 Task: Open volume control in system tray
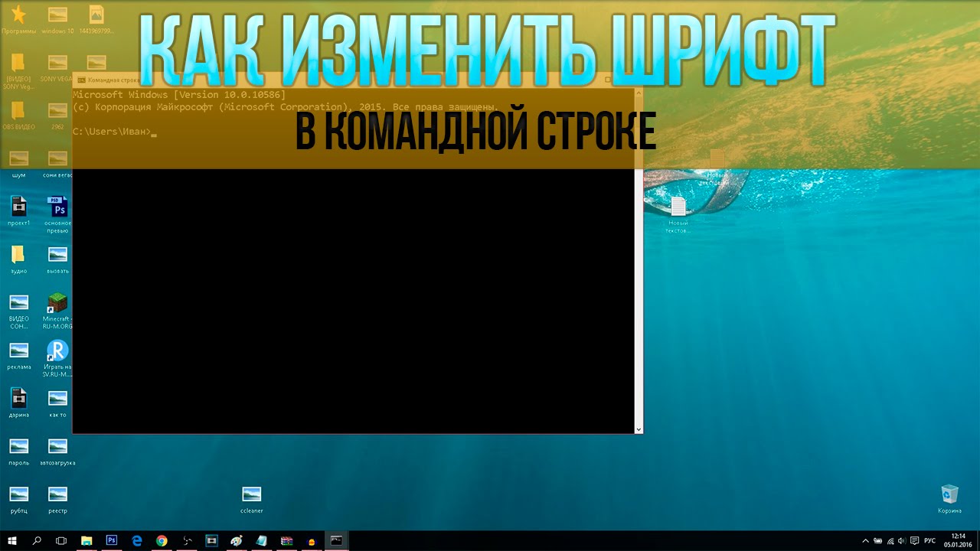pyautogui.click(x=903, y=540)
